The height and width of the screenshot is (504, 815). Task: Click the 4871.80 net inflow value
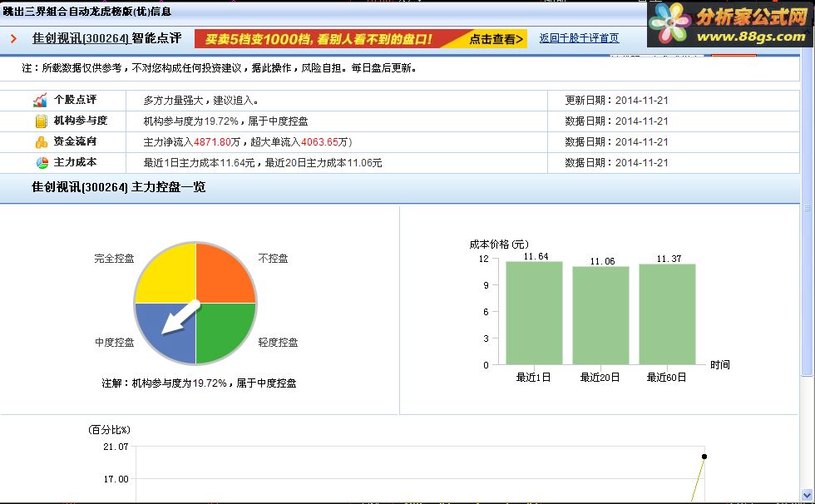coord(213,142)
